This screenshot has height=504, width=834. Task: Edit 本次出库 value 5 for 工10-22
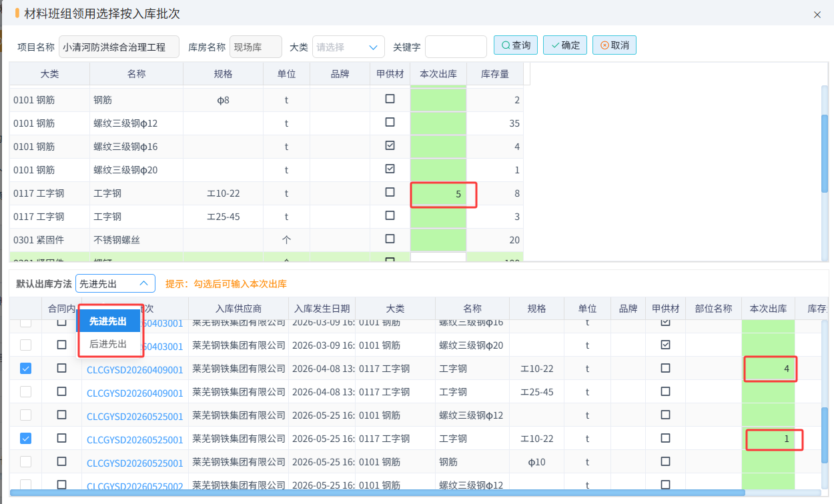pyautogui.click(x=438, y=194)
